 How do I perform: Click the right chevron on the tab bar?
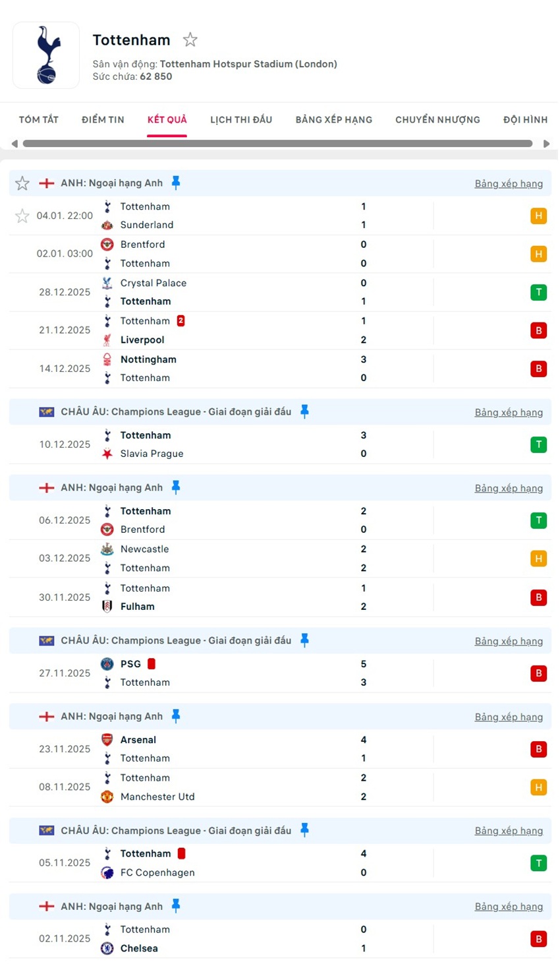click(546, 143)
